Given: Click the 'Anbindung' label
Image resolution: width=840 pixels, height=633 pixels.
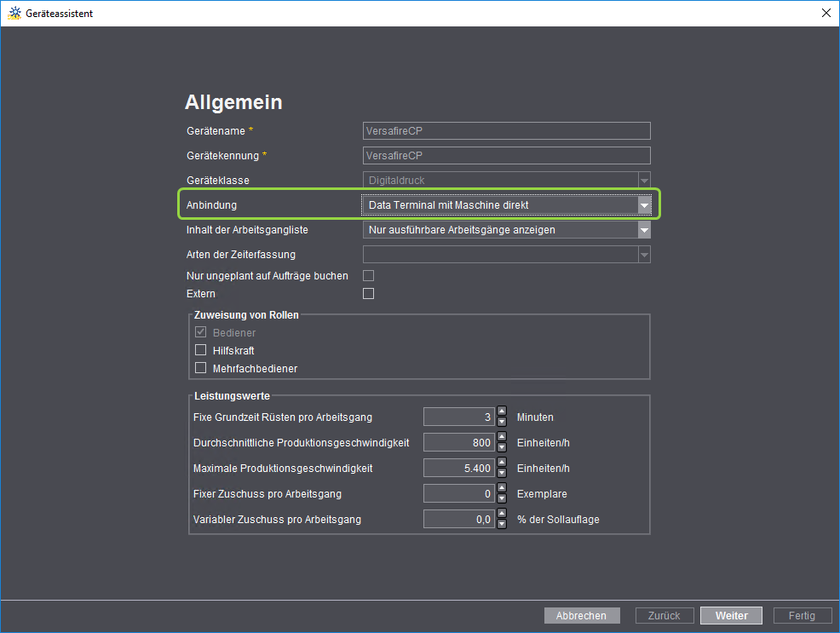Looking at the screenshot, I should coord(211,205).
